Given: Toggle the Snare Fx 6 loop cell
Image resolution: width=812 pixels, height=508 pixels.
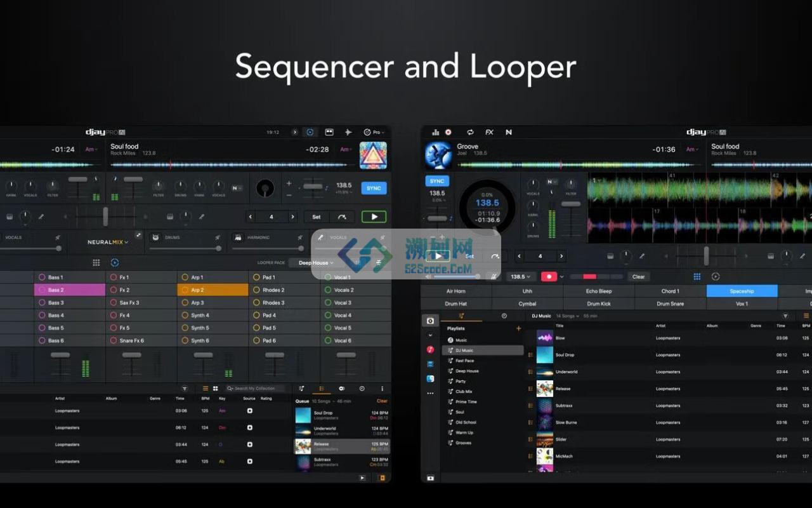Looking at the screenshot, I should click(141, 340).
